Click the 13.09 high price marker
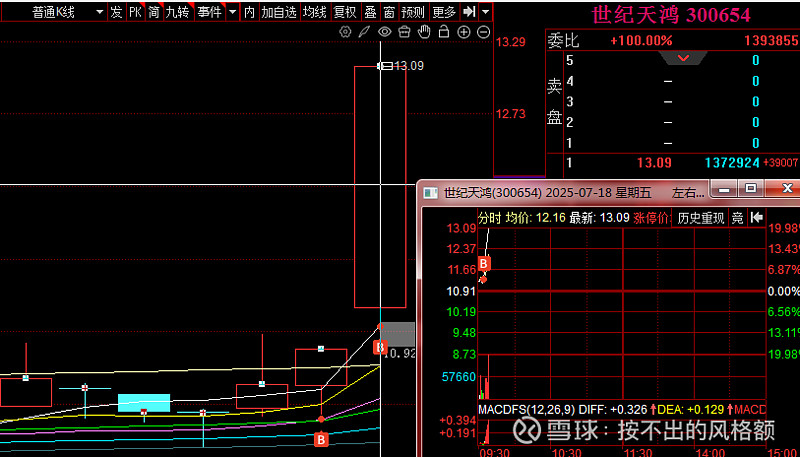Image resolution: width=800 pixels, height=457 pixels. [409, 66]
